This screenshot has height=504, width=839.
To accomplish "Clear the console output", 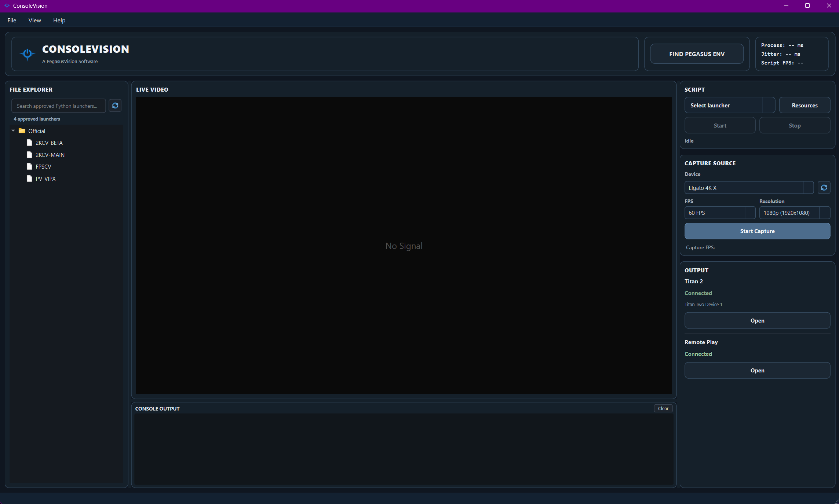I will point(663,408).
